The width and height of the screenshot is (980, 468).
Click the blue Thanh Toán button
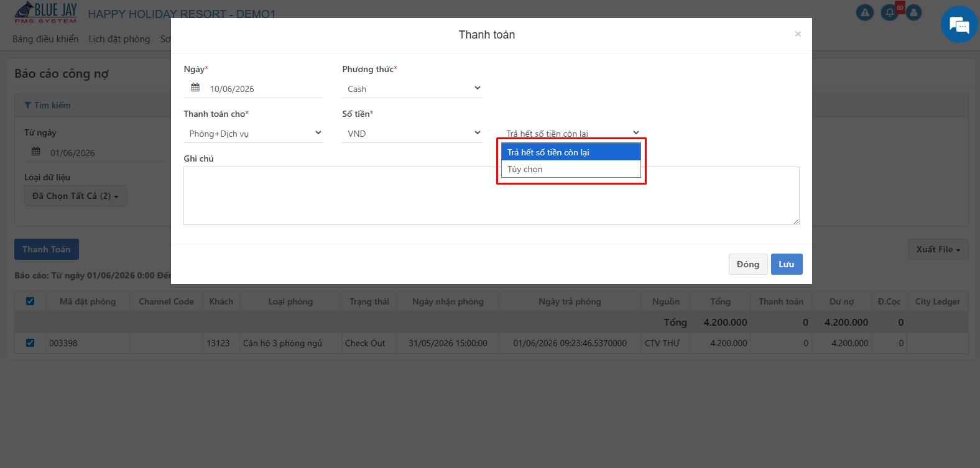(x=47, y=249)
